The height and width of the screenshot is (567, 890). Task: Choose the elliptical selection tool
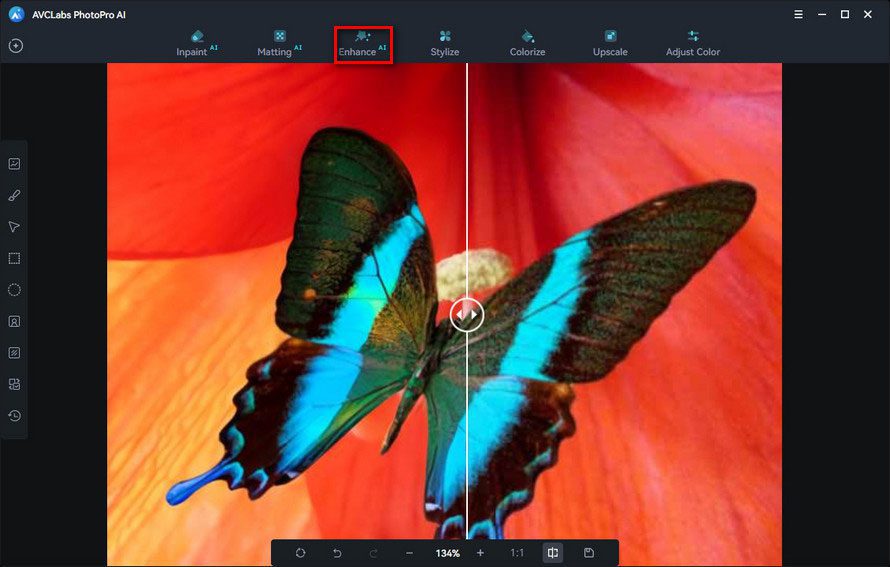point(14,290)
